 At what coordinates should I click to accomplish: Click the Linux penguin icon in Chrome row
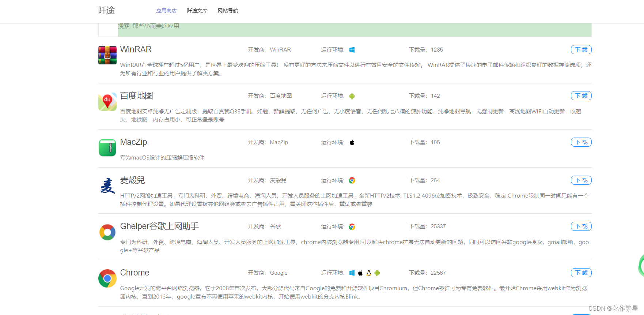tap(369, 273)
